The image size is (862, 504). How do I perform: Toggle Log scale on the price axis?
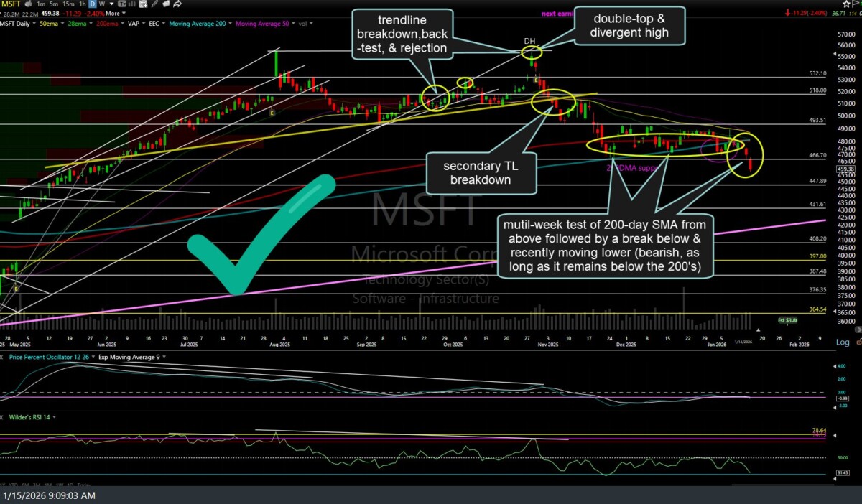tap(843, 342)
